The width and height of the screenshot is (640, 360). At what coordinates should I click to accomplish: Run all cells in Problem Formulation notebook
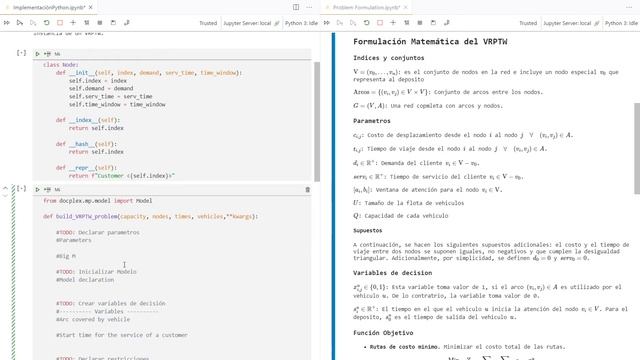327,23
